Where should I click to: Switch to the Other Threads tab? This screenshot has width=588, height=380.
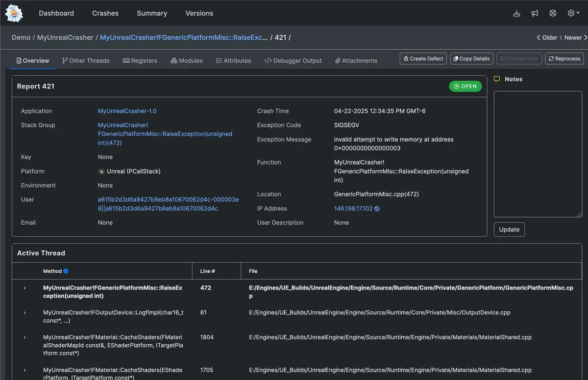[86, 61]
